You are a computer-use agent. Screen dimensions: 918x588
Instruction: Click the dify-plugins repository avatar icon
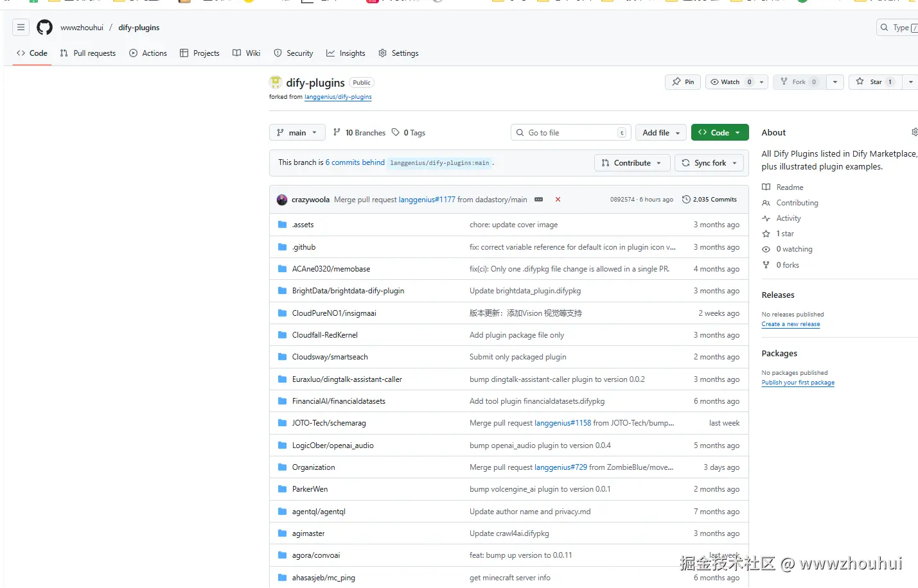tap(276, 82)
